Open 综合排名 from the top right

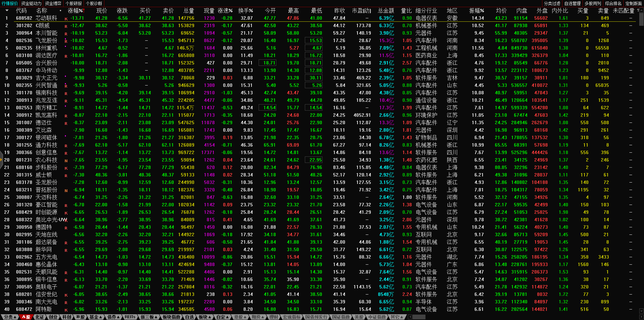(613, 3)
